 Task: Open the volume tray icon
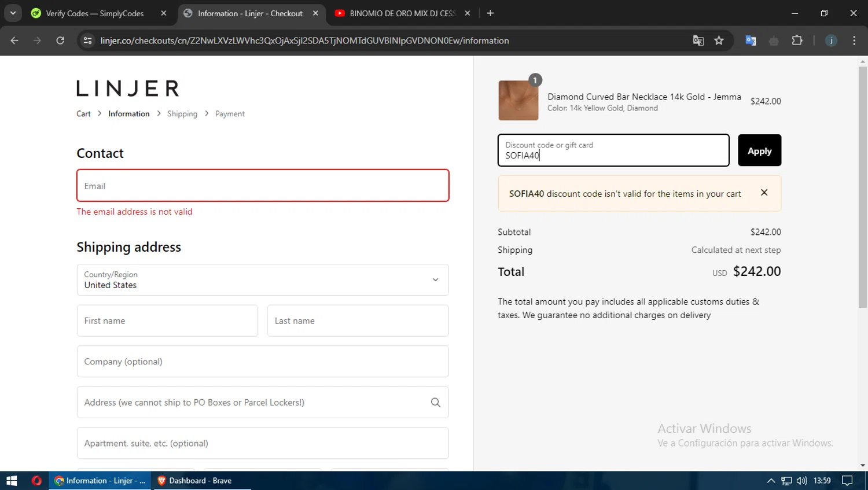coord(801,481)
